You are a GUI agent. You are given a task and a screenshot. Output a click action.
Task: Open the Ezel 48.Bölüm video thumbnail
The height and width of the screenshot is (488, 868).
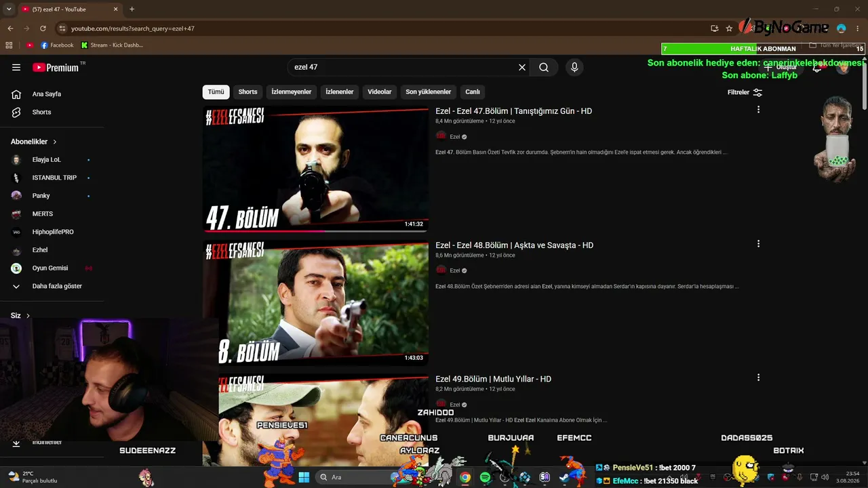click(x=315, y=303)
